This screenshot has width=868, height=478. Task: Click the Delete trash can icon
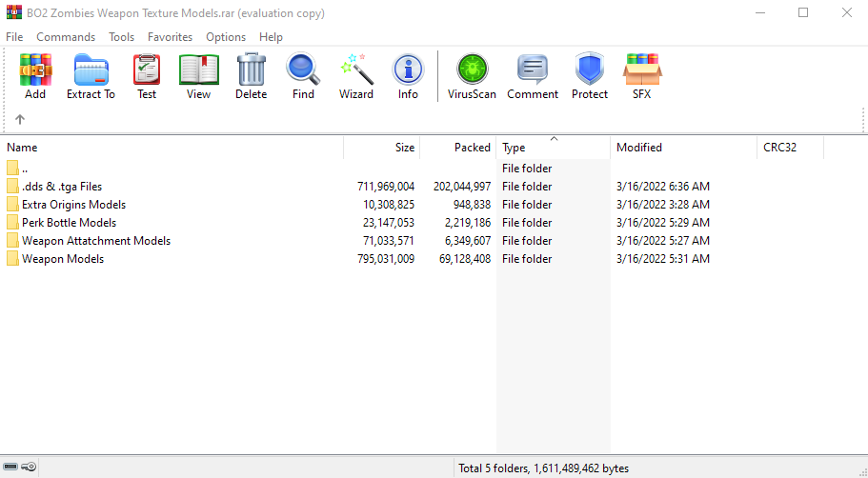252,70
